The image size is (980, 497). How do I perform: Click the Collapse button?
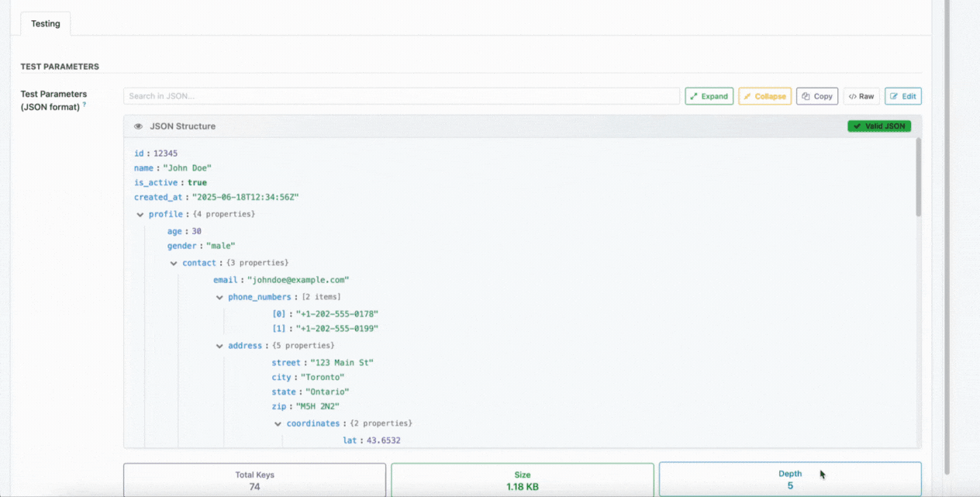(x=764, y=96)
